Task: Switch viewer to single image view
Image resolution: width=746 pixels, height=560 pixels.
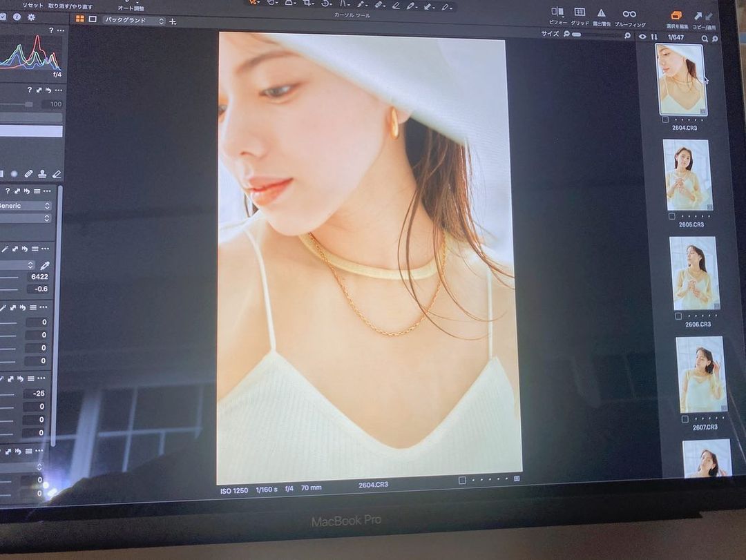Action: 93,19
